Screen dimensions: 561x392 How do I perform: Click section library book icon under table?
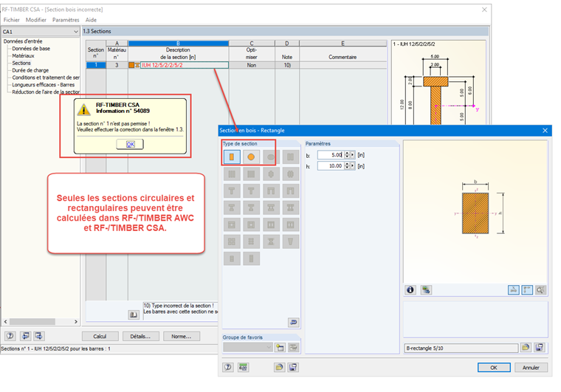(x=134, y=314)
